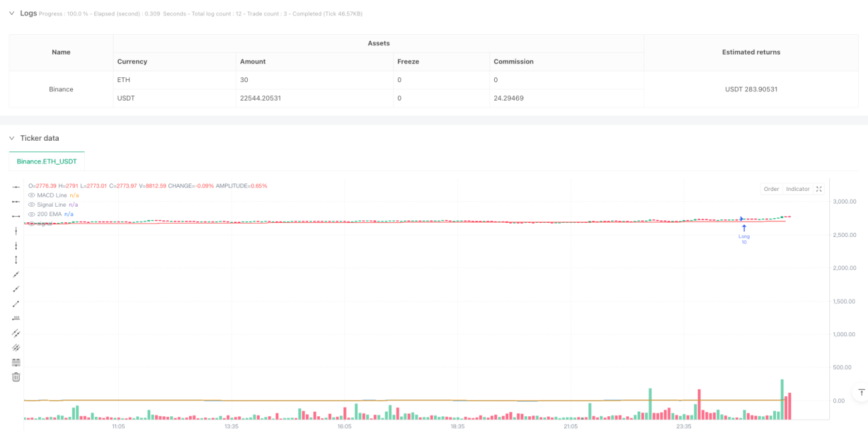Select the parallel channel lines tool

(16, 333)
